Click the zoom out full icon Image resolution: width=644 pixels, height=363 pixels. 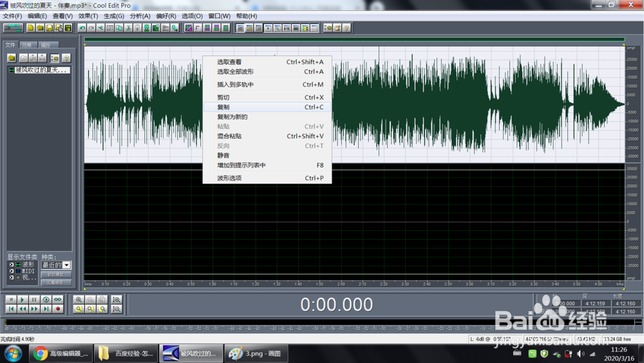tap(102, 300)
